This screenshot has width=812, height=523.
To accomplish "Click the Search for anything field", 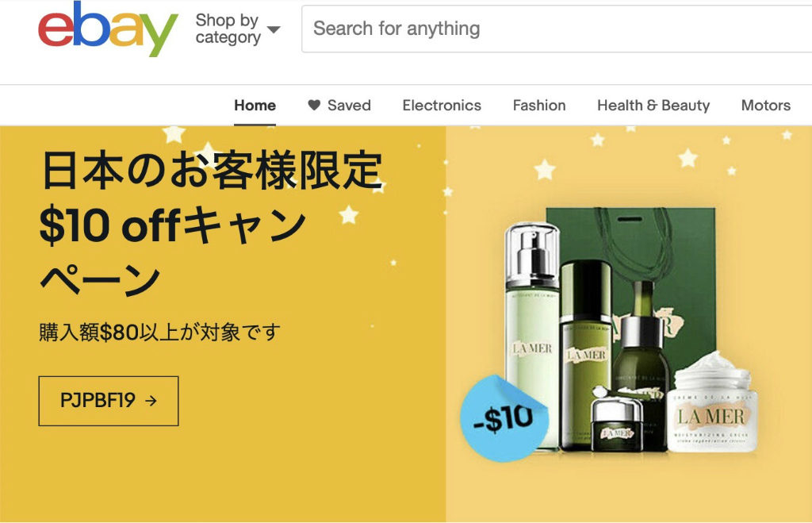I will 557,29.
